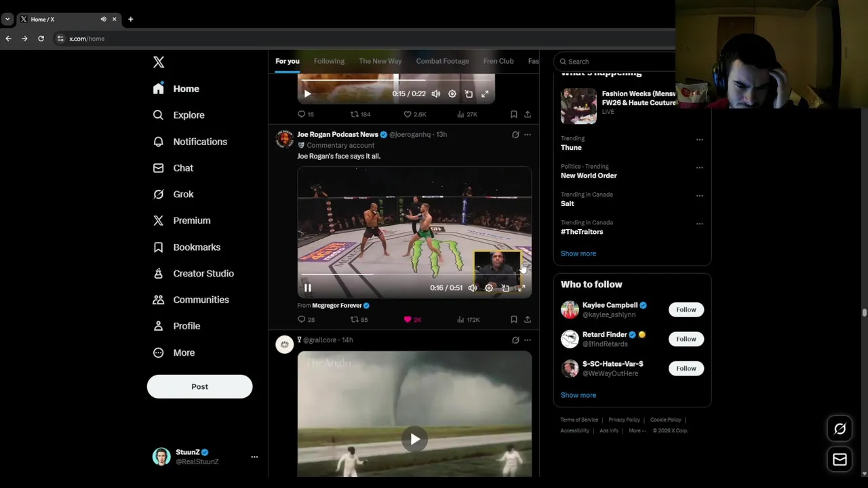Repost the Joe Rogan post, 85 reposts
868x488 pixels.
pos(359,319)
